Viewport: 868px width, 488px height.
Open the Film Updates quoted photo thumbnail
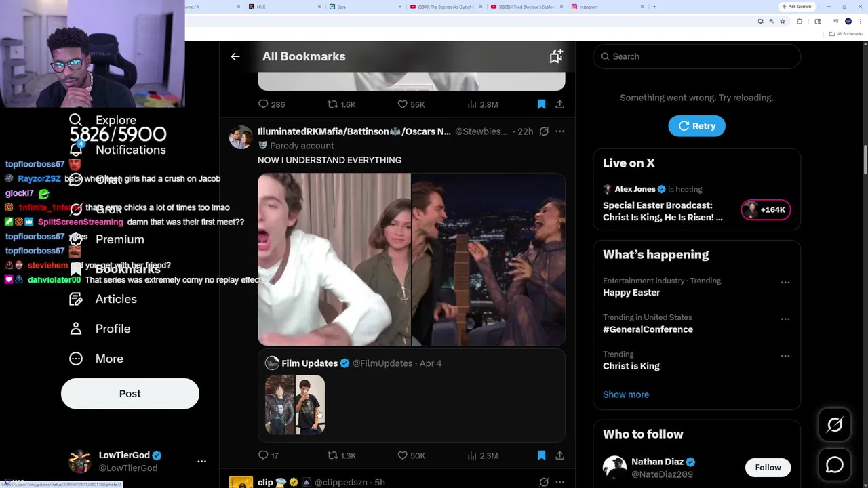point(295,405)
